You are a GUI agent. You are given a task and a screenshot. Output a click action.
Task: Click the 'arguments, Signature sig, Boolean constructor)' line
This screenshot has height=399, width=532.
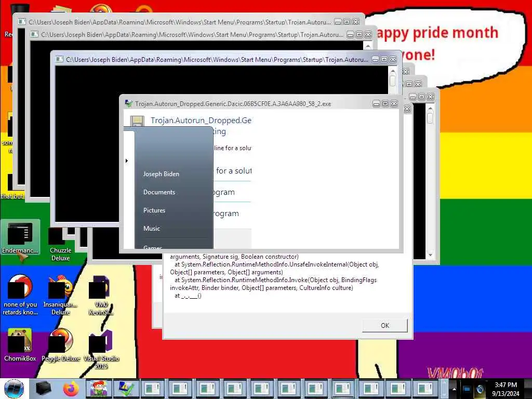pyautogui.click(x=234, y=257)
